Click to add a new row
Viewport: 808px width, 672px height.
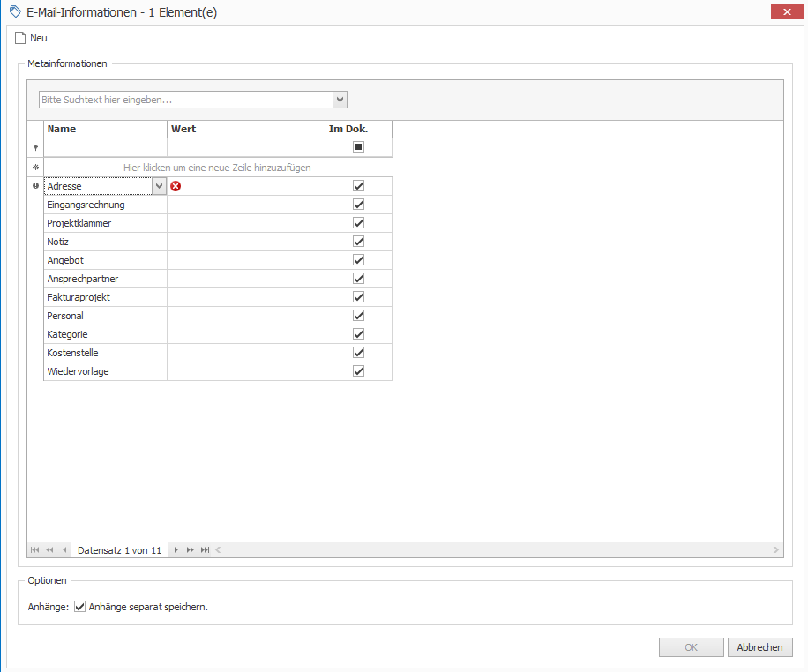click(217, 167)
